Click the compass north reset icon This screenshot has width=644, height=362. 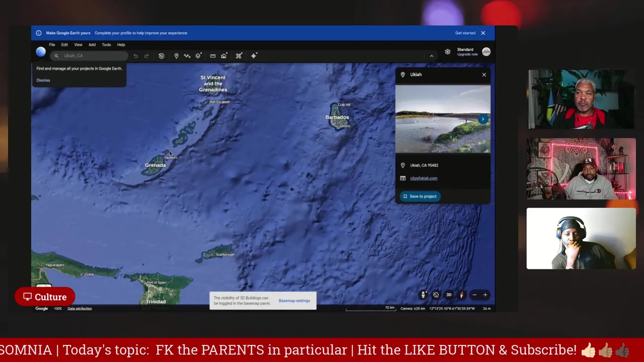pyautogui.click(x=461, y=295)
